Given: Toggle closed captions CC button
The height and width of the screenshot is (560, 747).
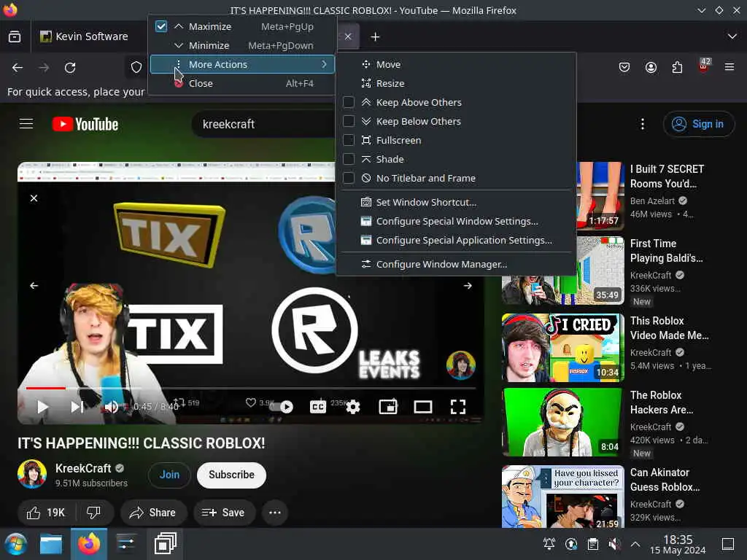Looking at the screenshot, I should coord(318,407).
